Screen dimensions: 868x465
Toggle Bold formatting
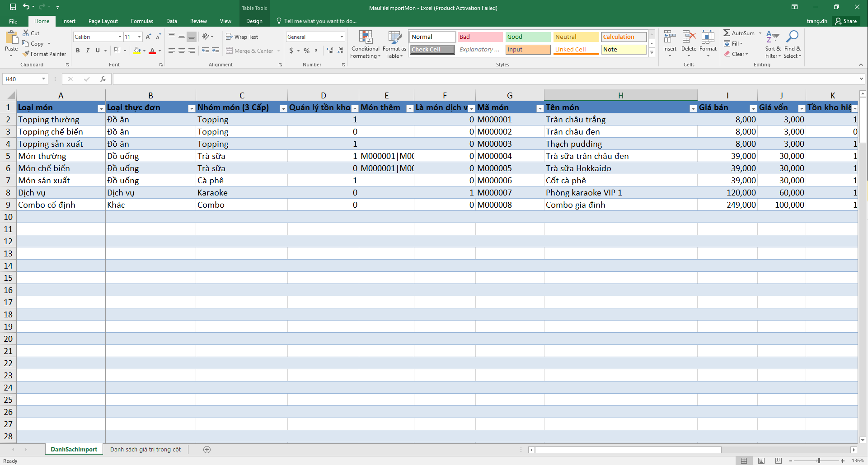point(78,51)
